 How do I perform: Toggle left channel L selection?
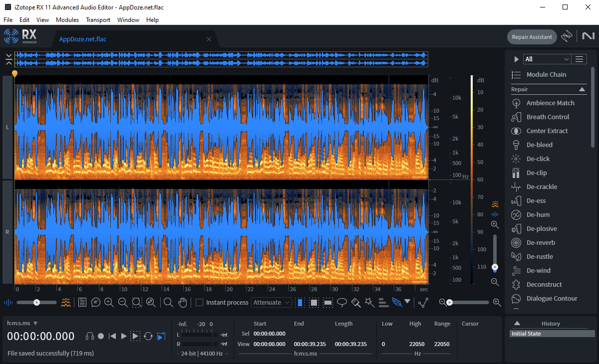click(x=7, y=127)
